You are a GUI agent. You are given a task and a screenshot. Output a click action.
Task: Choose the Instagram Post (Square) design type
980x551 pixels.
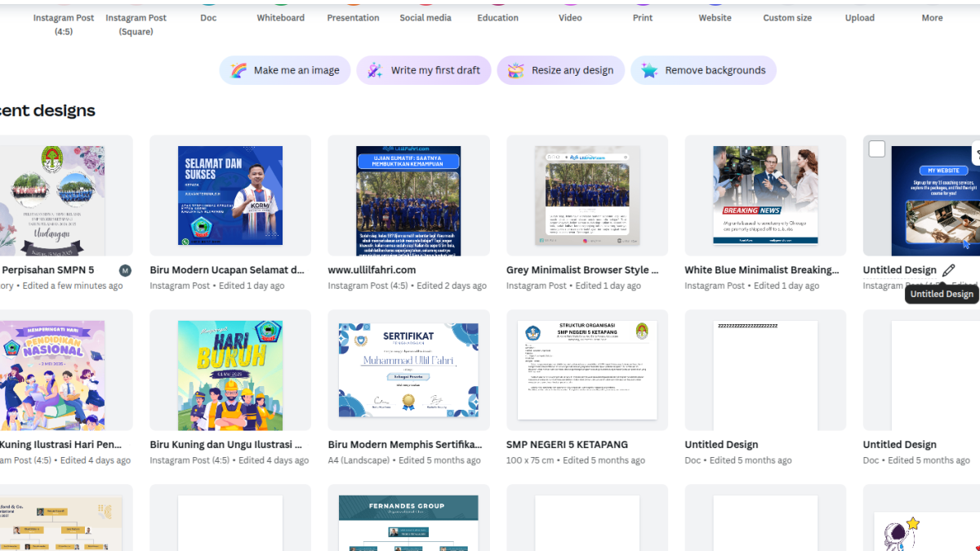(136, 24)
